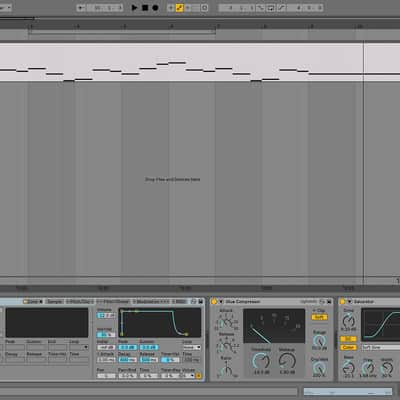
Task: Click the Glue Compressor Attack selector knob
Action: click(226, 322)
